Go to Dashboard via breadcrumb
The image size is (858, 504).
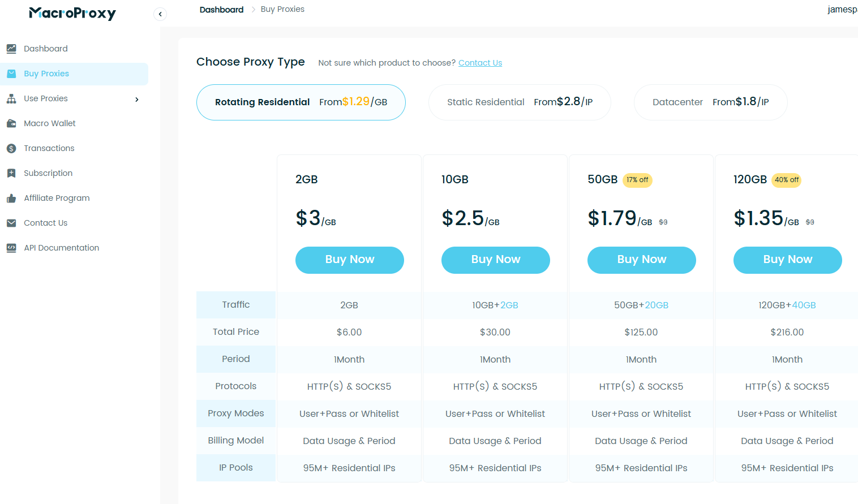coord(221,10)
